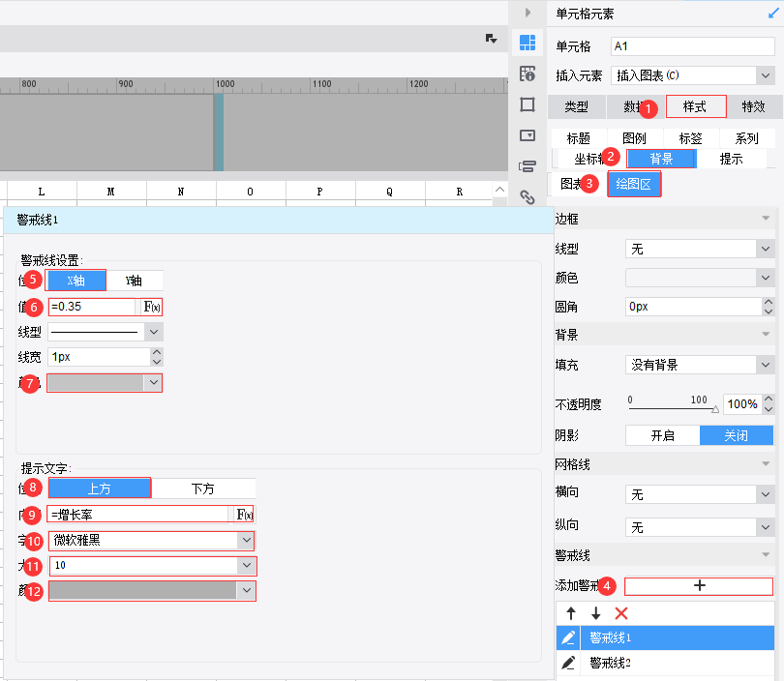Open the 标签 style section

691,138
